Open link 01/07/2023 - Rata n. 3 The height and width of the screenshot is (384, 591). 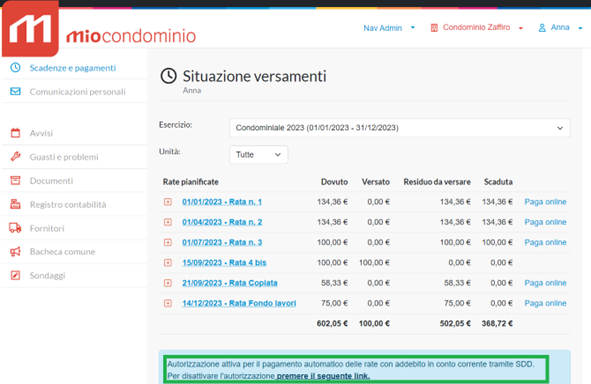222,242
